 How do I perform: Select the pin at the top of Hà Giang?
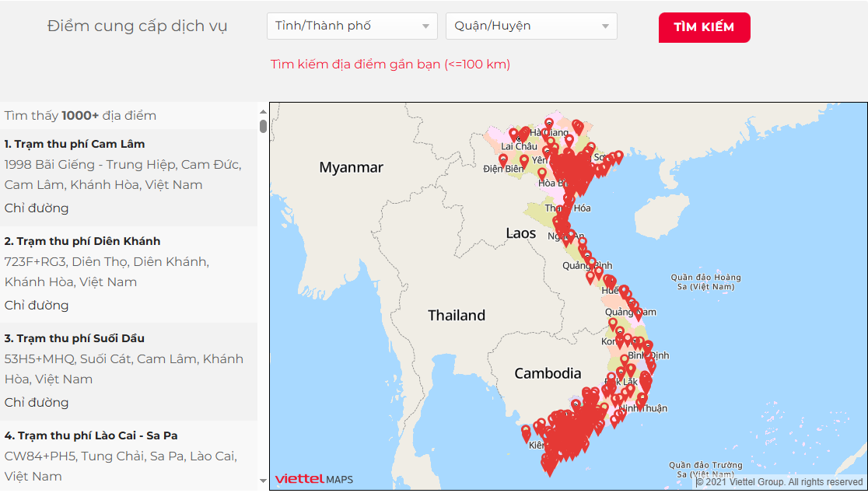pyautogui.click(x=549, y=123)
